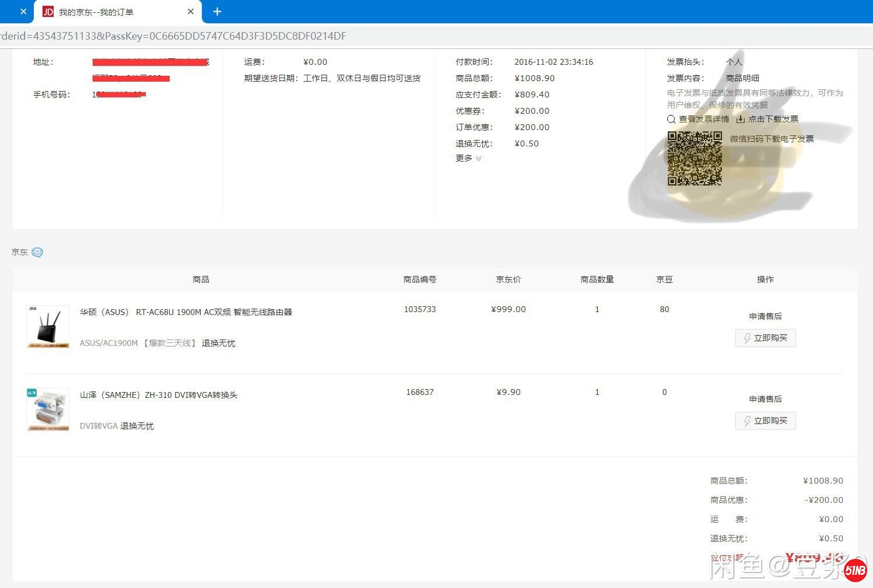Open the ASUS RT-AC68U router thumbnail
Screen dimensions: 873x588
(x=48, y=327)
